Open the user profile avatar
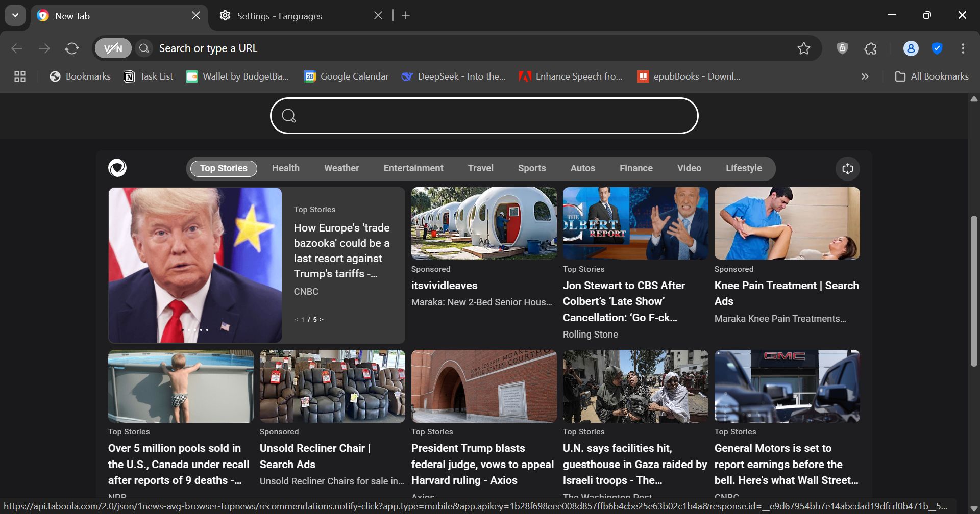The height and width of the screenshot is (514, 980). (x=911, y=48)
